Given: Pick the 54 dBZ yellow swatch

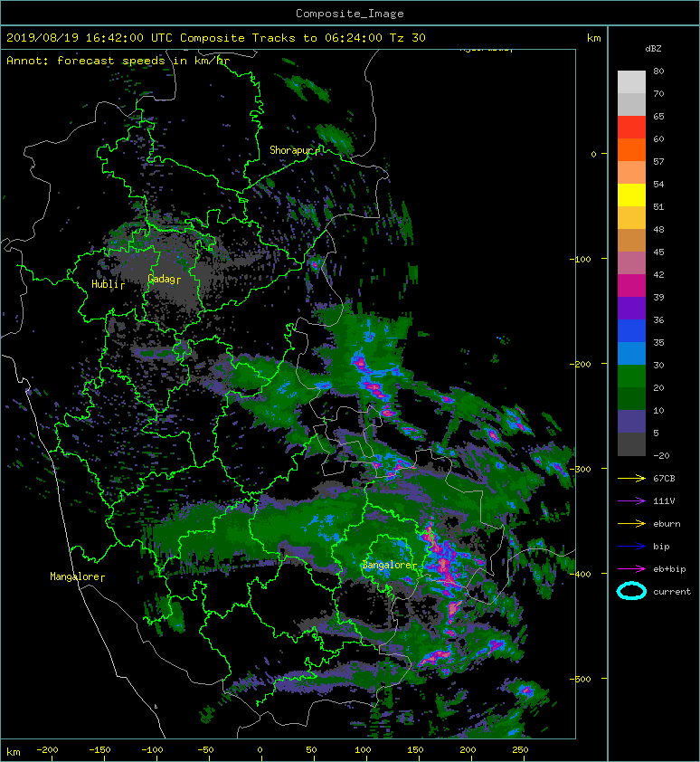Looking at the screenshot, I should [x=631, y=195].
